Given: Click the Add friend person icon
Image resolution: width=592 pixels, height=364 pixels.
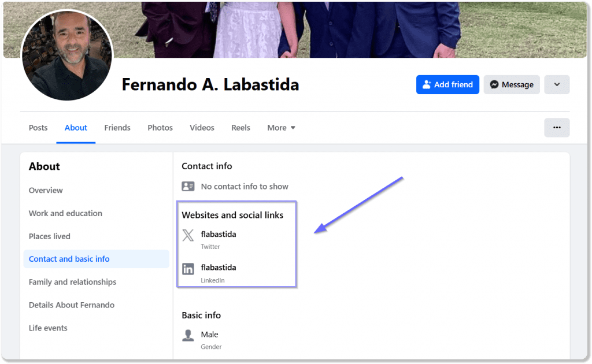Looking at the screenshot, I should tap(428, 84).
